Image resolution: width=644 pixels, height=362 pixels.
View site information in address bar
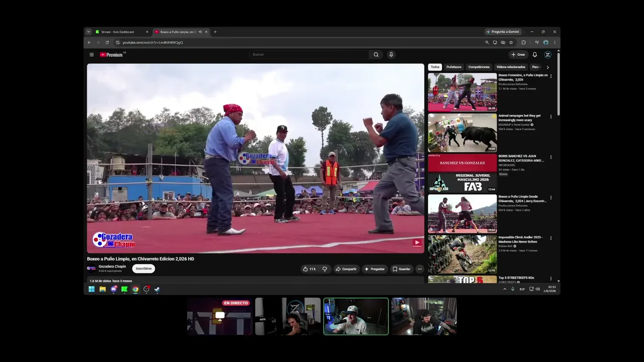tap(117, 42)
